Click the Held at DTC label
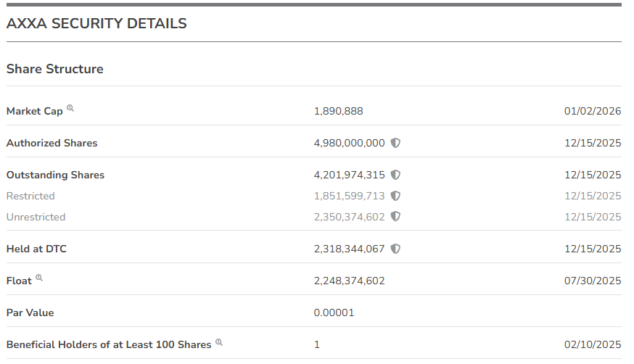634x364 pixels. [36, 249]
